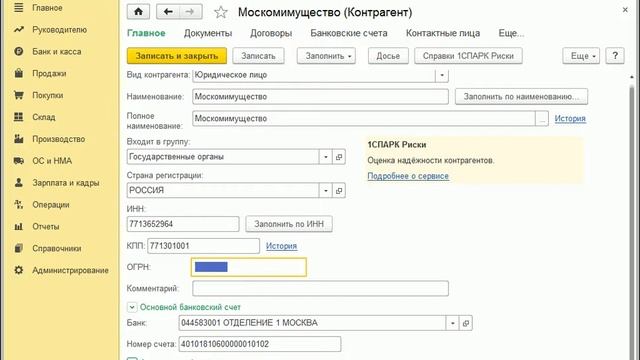Screen dimensions: 640x360
Task: Open the Банк dropdown list
Action: pos(453,323)
